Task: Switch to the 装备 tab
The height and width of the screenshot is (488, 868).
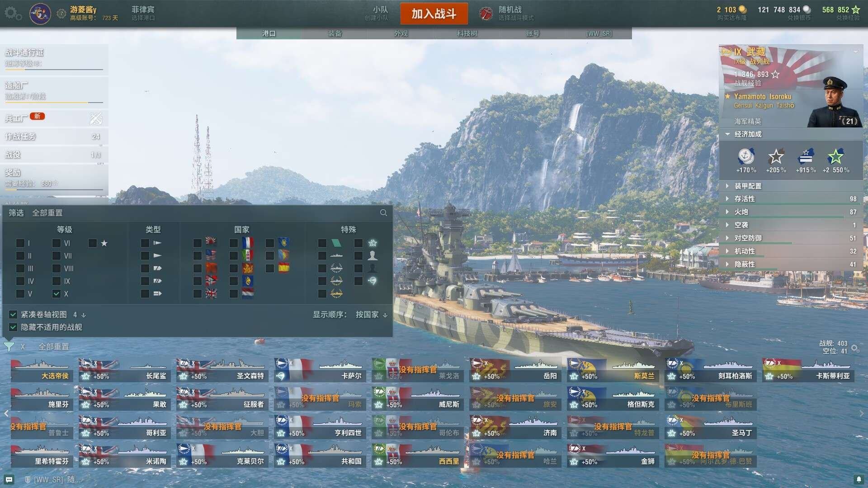Action: (335, 33)
